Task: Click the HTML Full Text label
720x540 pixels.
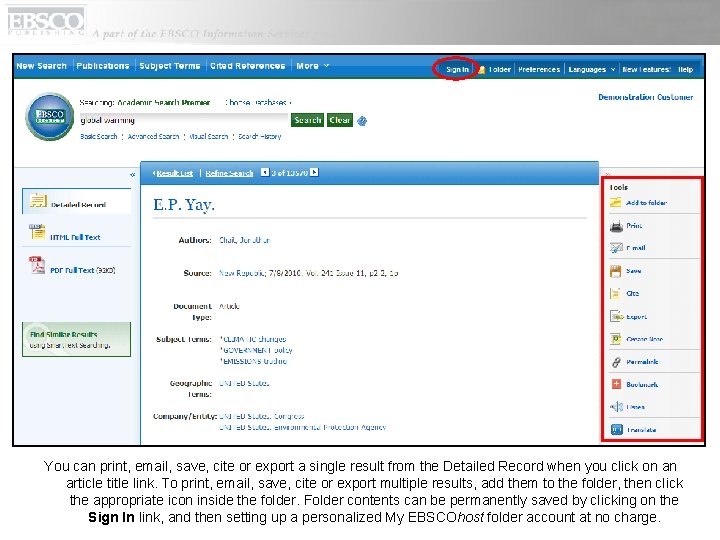Action: pyautogui.click(x=75, y=237)
